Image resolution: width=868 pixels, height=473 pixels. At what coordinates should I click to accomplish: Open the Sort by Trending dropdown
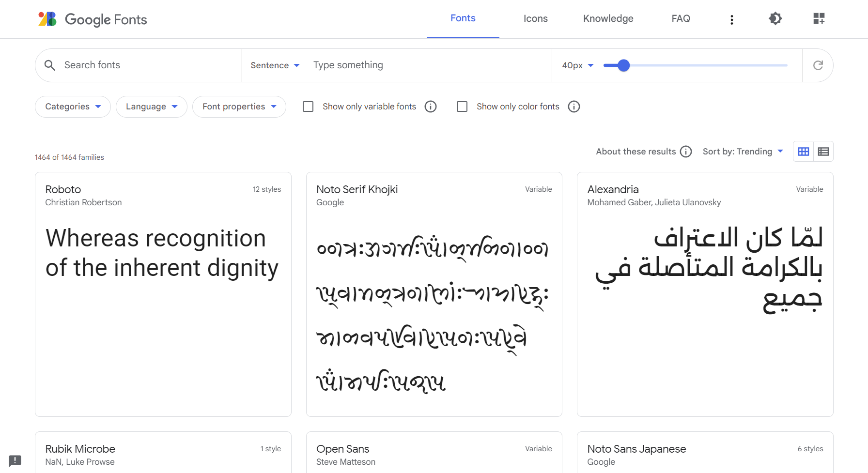(743, 152)
